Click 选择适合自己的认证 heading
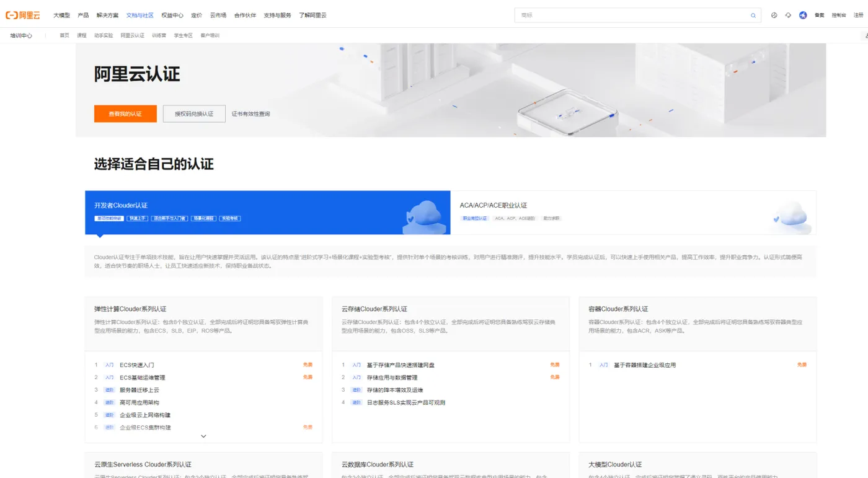This screenshot has height=478, width=868. [154, 164]
